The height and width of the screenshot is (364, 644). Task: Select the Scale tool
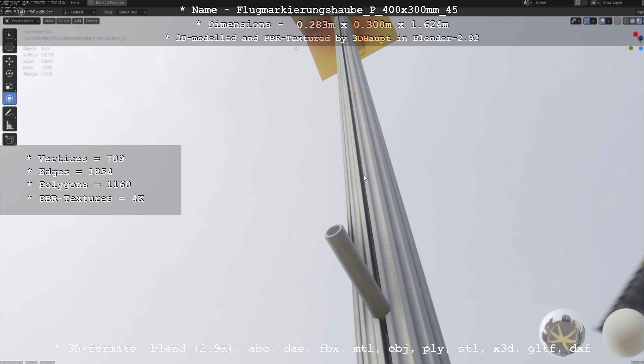(9, 86)
